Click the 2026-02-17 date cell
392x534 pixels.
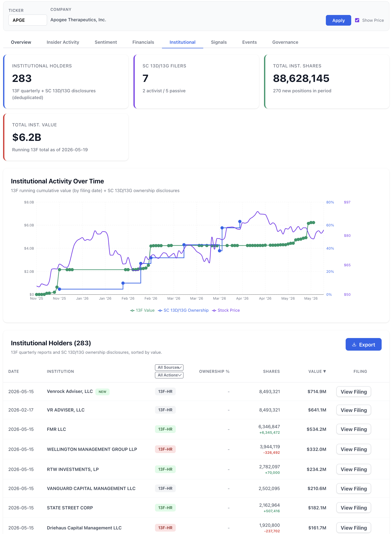pyautogui.click(x=21, y=410)
